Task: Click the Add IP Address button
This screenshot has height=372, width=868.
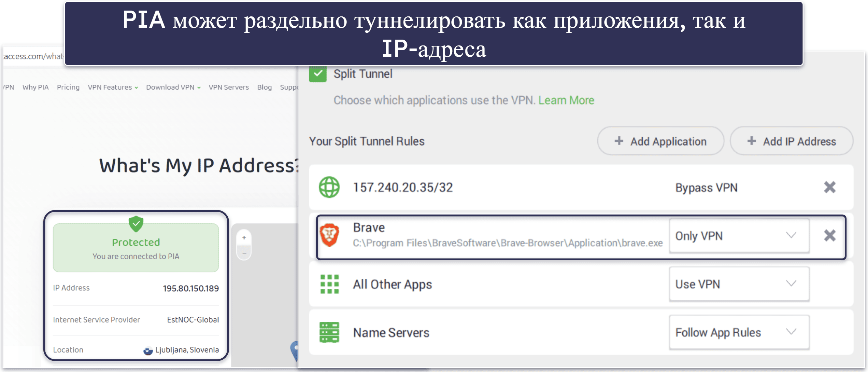Action: click(791, 141)
